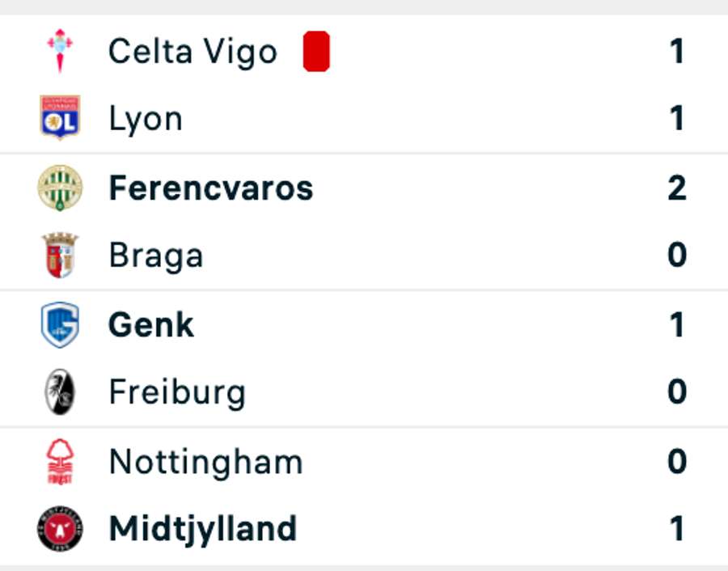Click Freiburg's score of 0
Screen dimensions: 728x571
point(677,393)
